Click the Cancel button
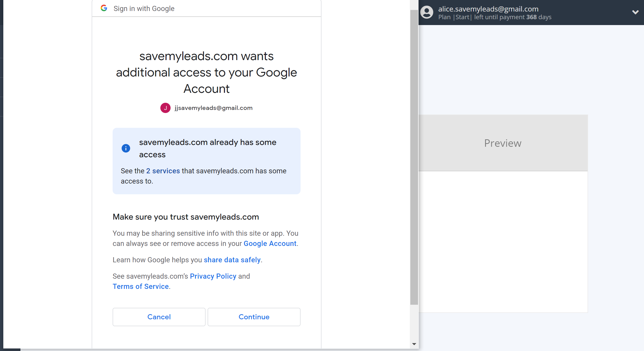The width and height of the screenshot is (644, 351). coord(159,317)
